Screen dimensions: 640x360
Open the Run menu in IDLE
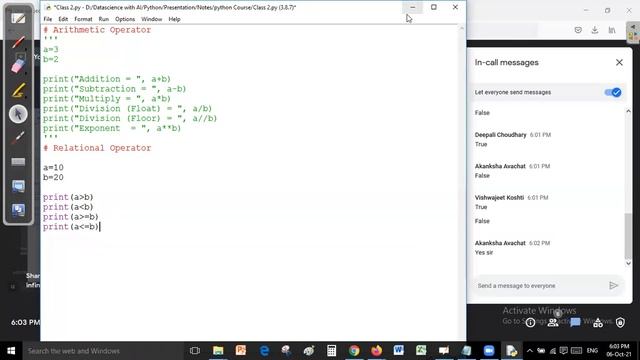(x=104, y=19)
